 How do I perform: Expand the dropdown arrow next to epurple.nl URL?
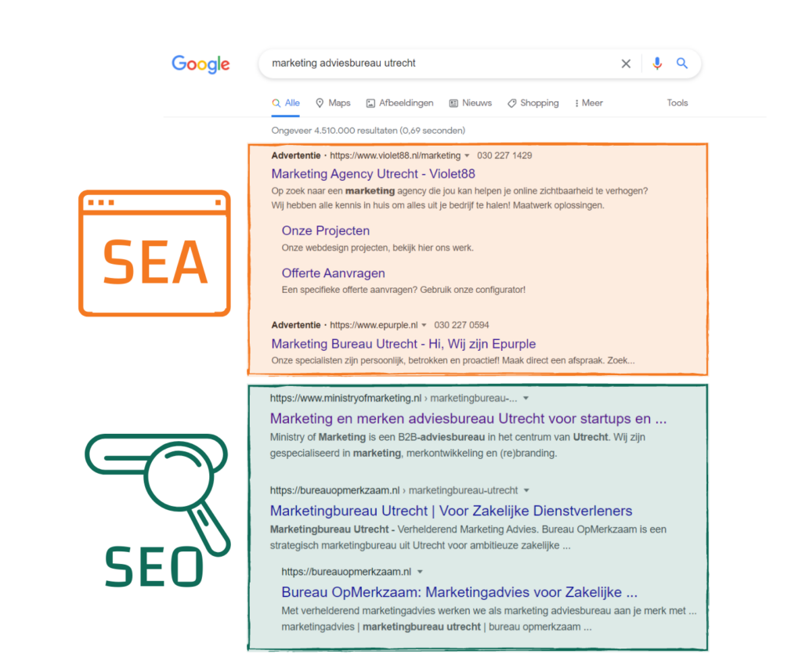coord(424,325)
